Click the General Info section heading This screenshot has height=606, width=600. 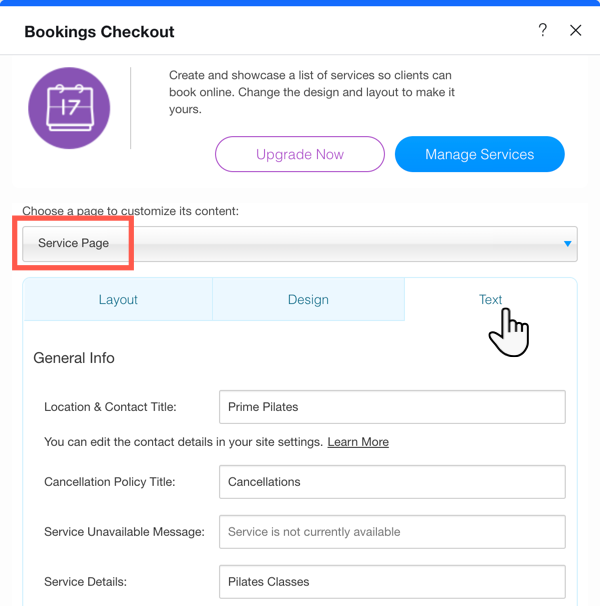point(74,358)
